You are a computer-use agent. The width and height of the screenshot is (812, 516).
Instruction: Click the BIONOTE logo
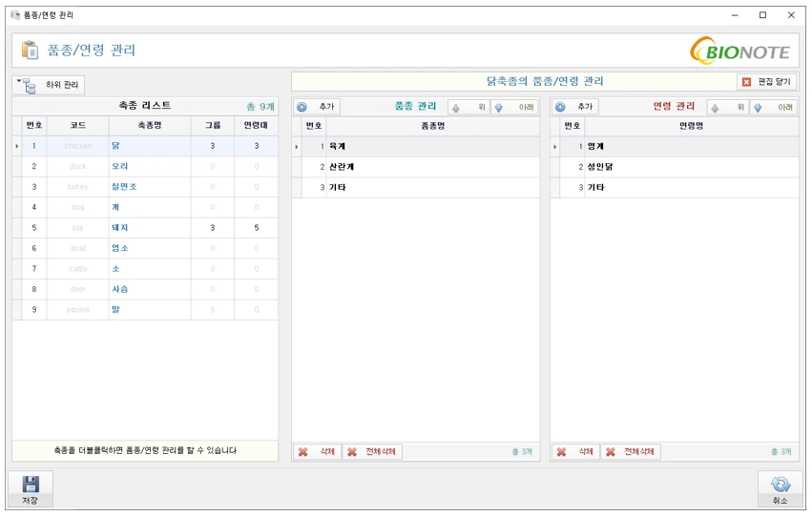pos(740,51)
